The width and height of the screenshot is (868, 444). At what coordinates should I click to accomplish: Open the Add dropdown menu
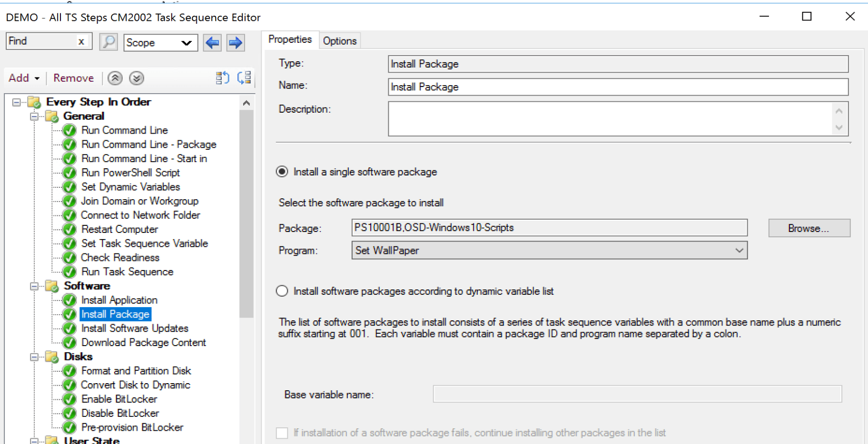(x=23, y=77)
